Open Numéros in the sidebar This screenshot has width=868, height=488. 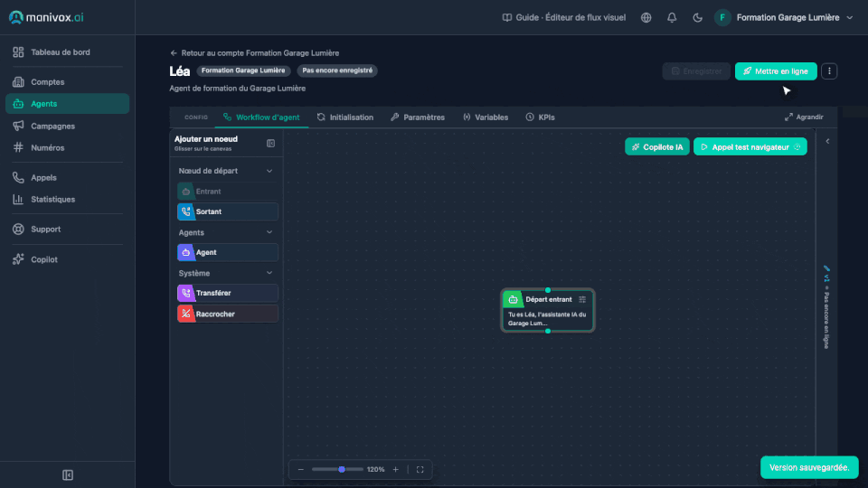pos(67,147)
